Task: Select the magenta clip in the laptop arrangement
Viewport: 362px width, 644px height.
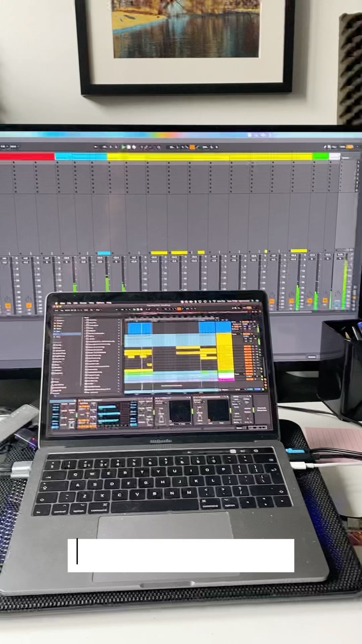Action: [x=226, y=379]
